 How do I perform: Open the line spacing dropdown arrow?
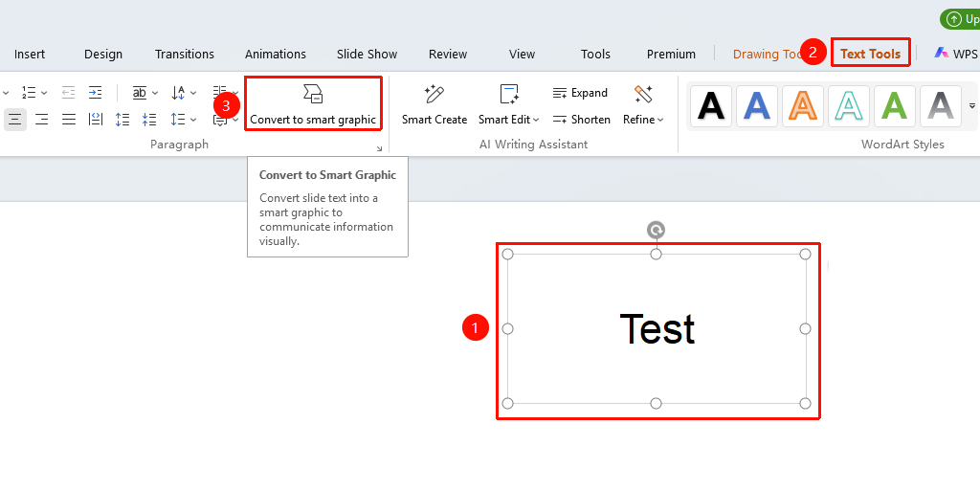coord(193,120)
